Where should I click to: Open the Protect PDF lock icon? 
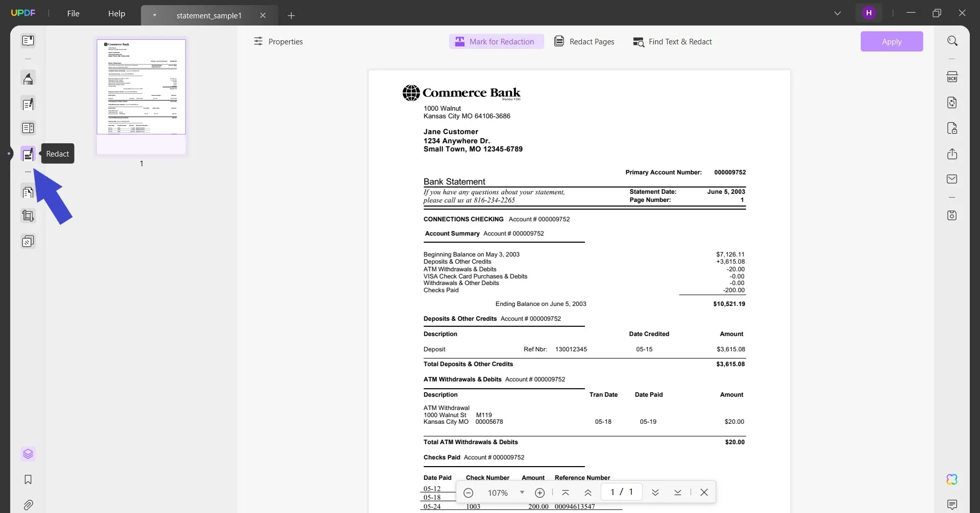952,128
